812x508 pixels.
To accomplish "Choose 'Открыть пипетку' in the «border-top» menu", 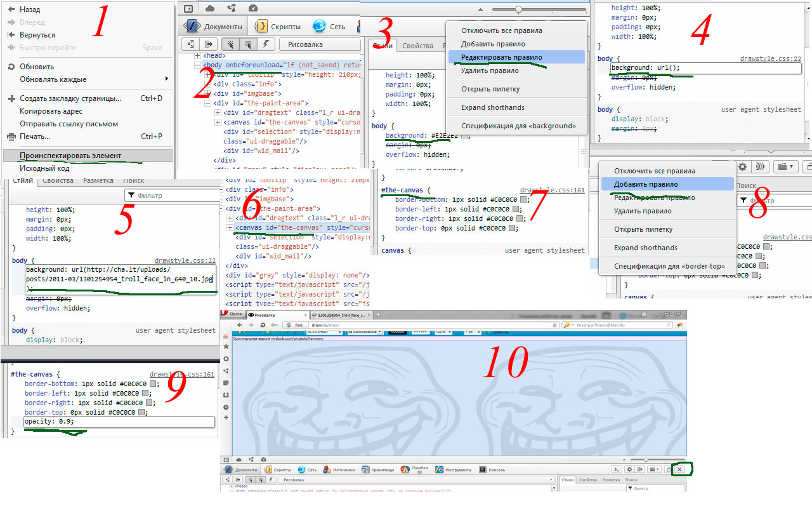I will (667, 229).
